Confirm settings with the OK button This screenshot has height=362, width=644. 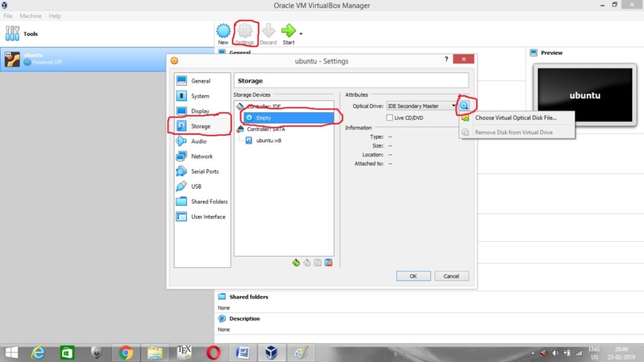click(413, 276)
